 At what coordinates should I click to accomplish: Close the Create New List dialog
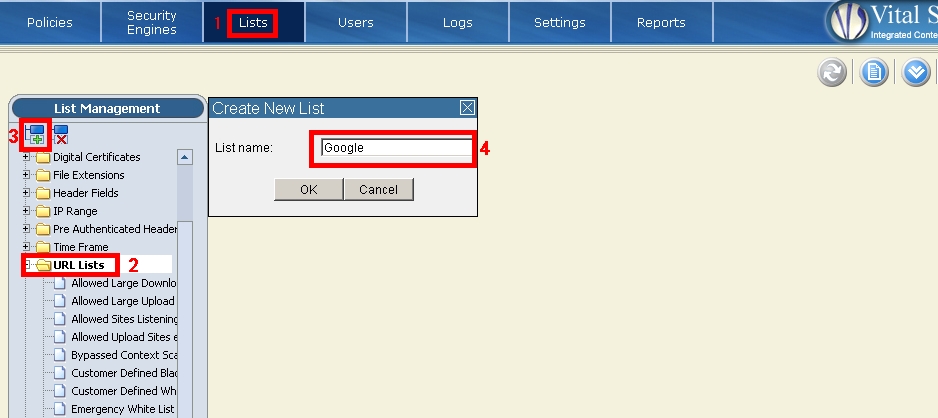(466, 108)
